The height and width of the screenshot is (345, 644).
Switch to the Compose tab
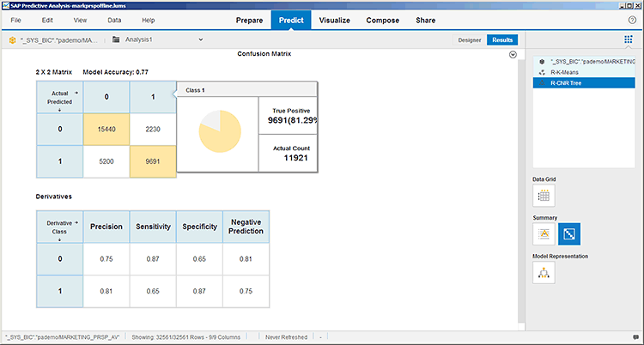pyautogui.click(x=383, y=20)
